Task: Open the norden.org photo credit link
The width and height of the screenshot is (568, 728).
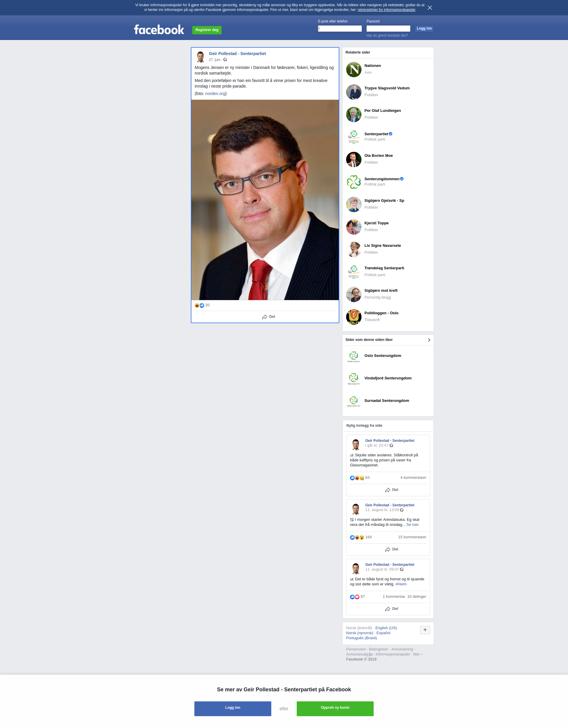Action: [x=215, y=94]
